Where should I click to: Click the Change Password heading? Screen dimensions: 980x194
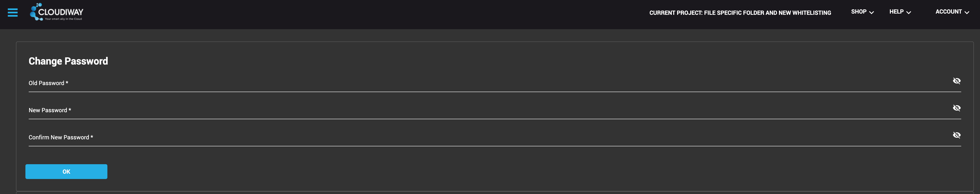click(x=68, y=61)
